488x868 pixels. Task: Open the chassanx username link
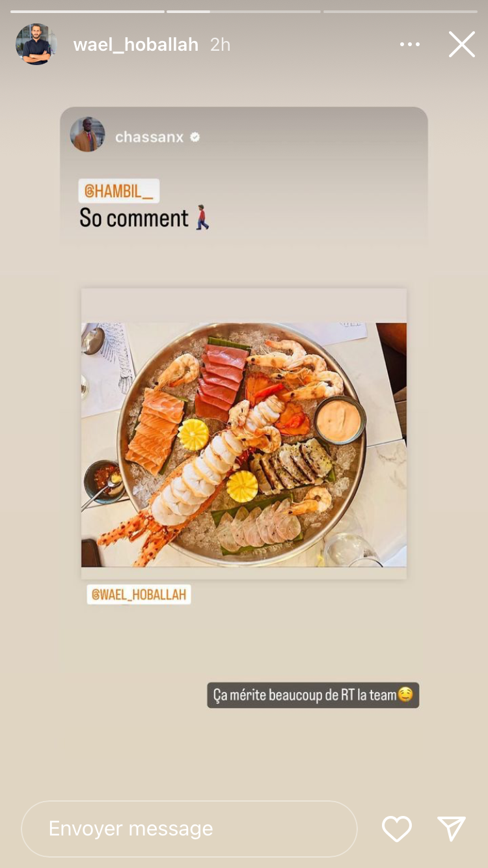(149, 137)
